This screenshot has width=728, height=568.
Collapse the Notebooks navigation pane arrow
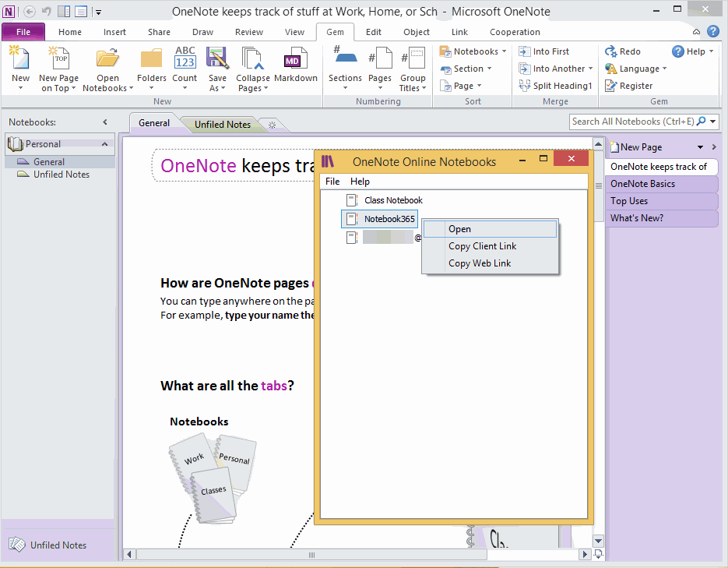coord(105,122)
